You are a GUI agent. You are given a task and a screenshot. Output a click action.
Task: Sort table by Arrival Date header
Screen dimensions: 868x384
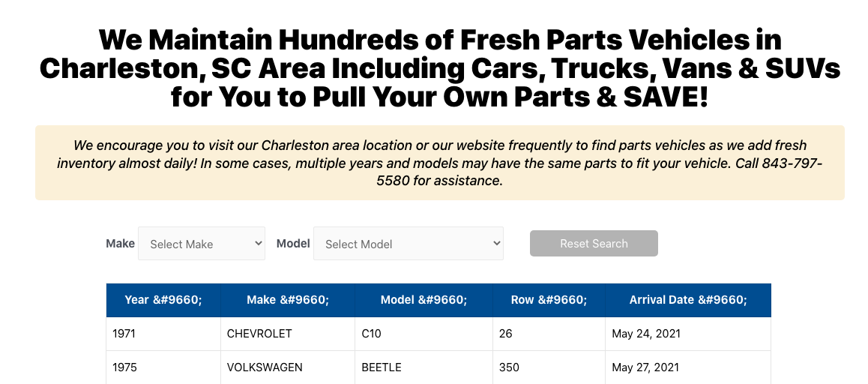(688, 300)
